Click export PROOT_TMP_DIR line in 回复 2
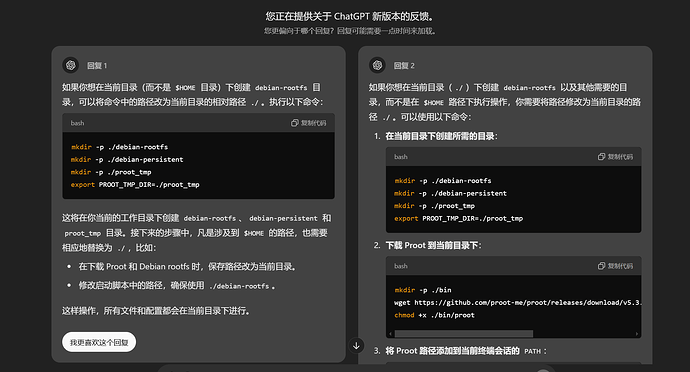 click(x=459, y=218)
